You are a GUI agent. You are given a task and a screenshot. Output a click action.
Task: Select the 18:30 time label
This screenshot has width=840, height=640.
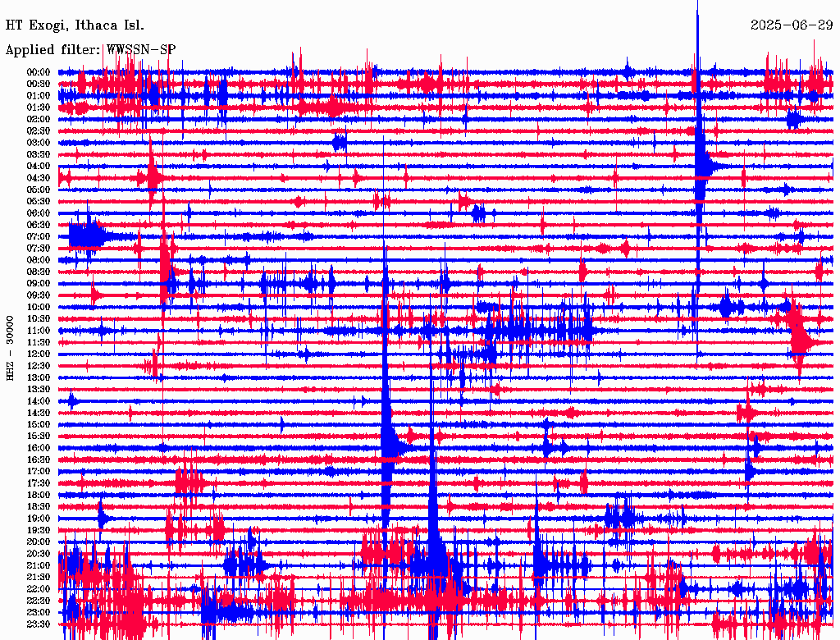click(39, 506)
